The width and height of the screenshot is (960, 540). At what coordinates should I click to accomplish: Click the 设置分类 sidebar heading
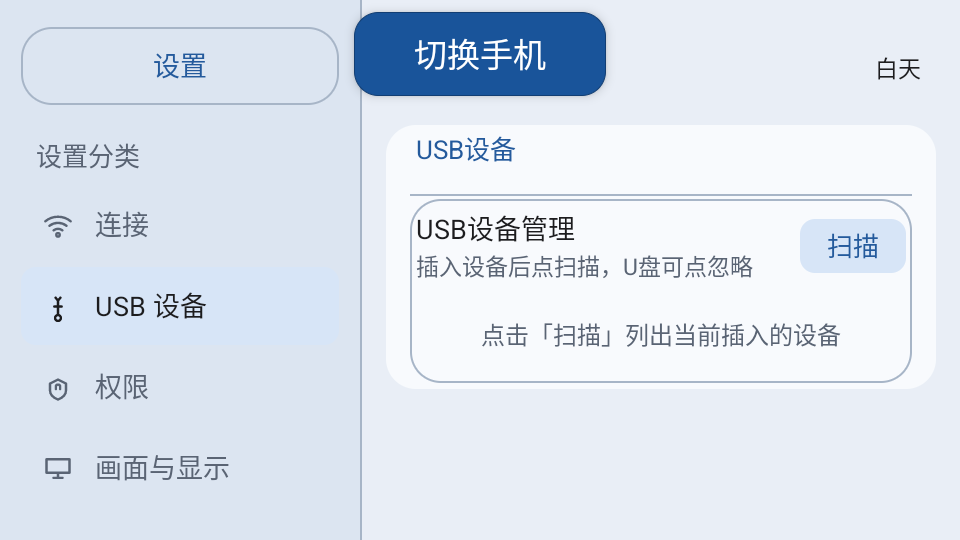click(89, 157)
